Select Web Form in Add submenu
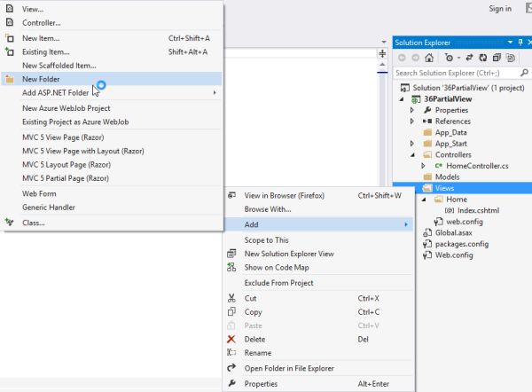The width and height of the screenshot is (532, 392). (39, 194)
